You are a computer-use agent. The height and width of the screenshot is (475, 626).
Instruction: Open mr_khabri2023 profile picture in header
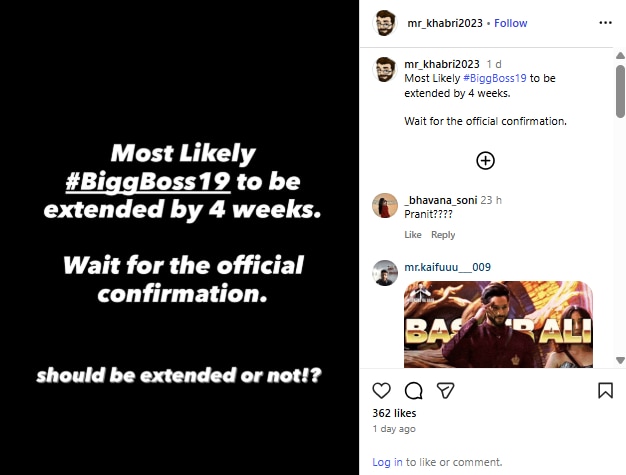point(386,22)
